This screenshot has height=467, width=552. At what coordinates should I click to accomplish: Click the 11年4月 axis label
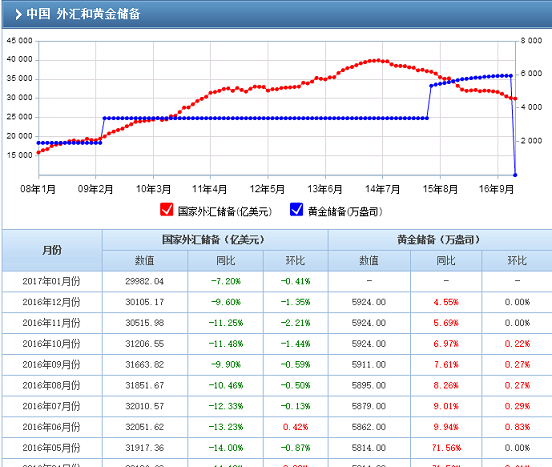pos(209,189)
